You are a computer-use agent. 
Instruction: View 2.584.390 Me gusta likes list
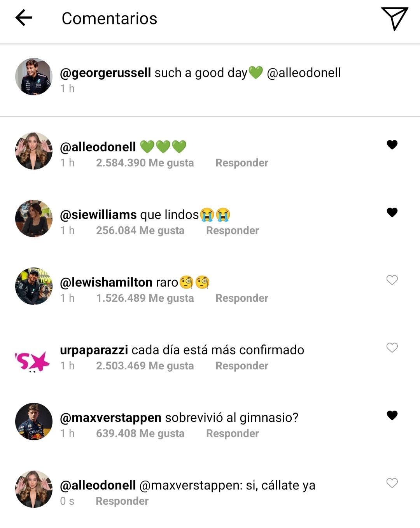145,163
